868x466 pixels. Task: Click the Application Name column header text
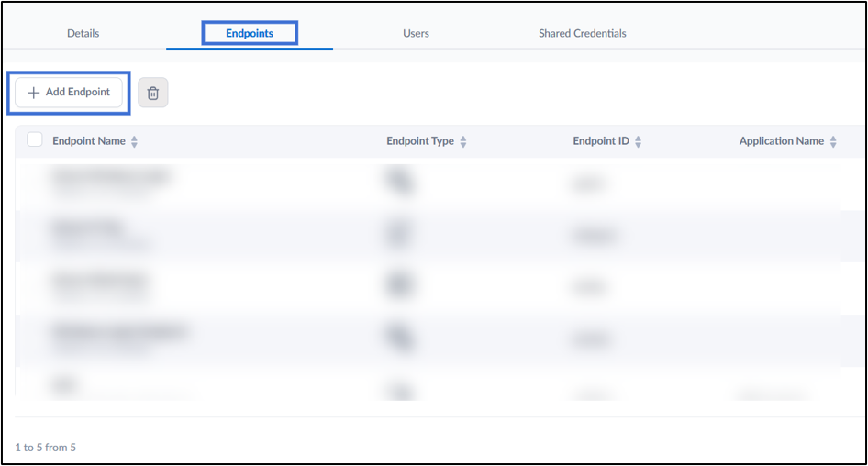[x=781, y=141]
